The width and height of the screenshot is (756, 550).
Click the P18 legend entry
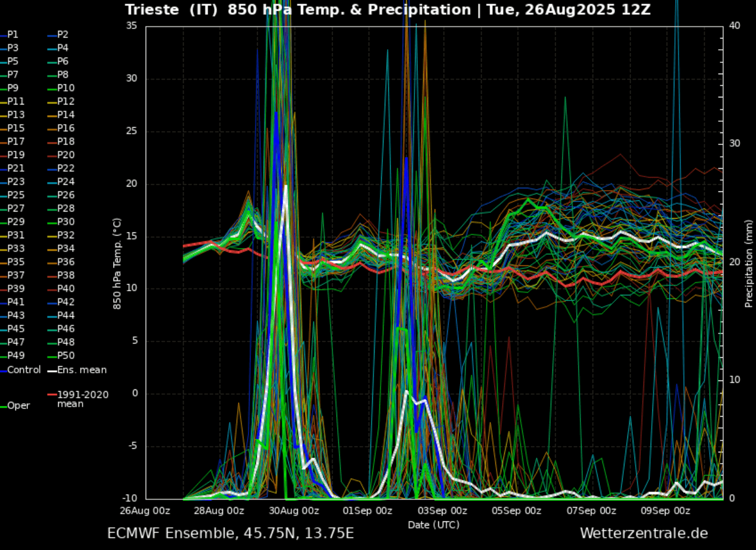61,142
